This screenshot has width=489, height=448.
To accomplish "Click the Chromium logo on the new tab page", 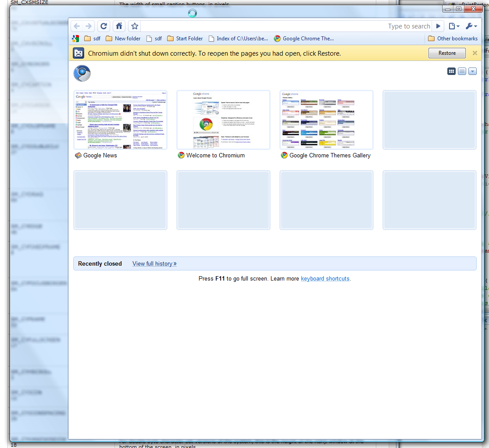I will pos(82,73).
